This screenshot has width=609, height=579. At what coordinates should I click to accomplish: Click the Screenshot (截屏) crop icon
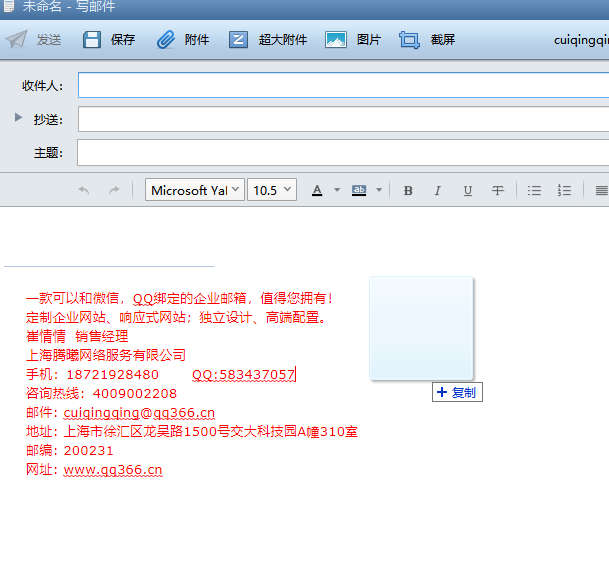tap(409, 40)
